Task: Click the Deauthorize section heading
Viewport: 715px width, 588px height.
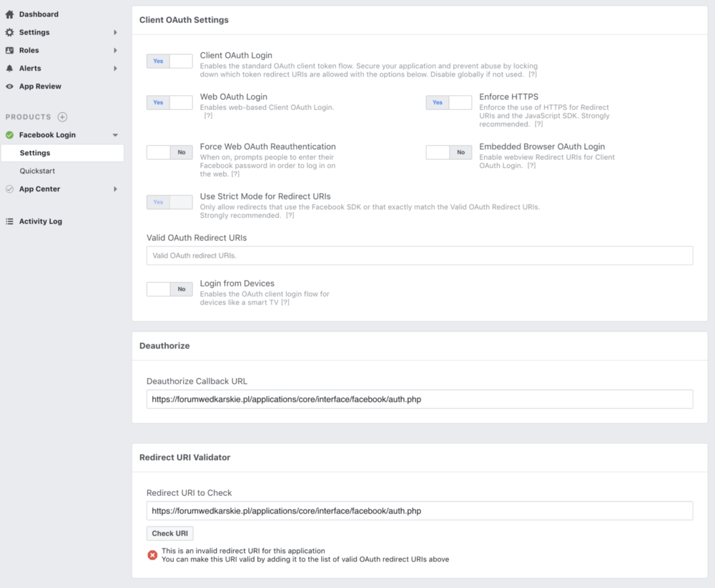Action: [164, 346]
